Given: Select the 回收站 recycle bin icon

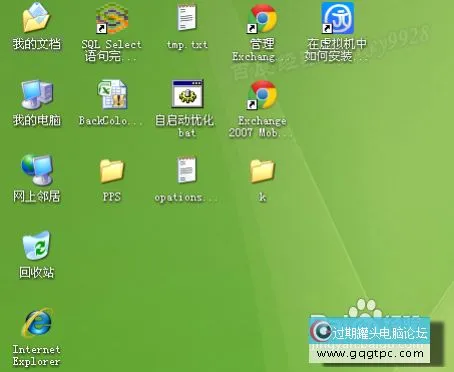Looking at the screenshot, I should click(x=36, y=246).
